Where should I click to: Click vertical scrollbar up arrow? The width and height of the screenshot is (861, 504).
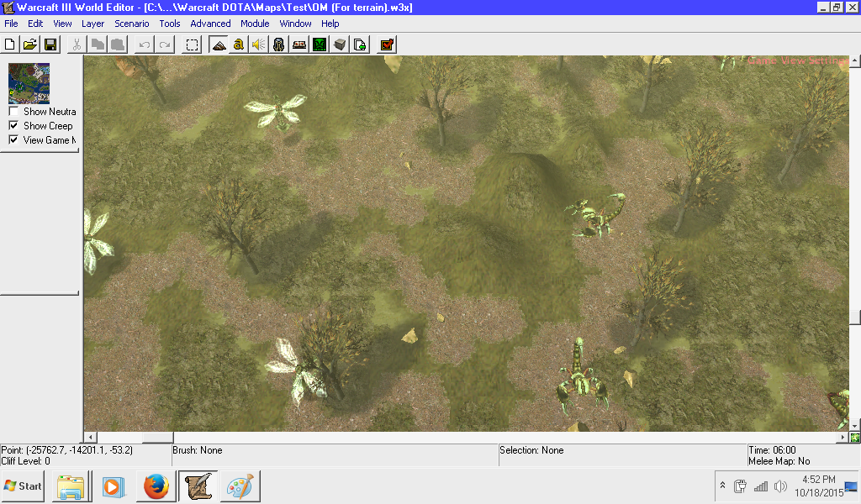(855, 60)
